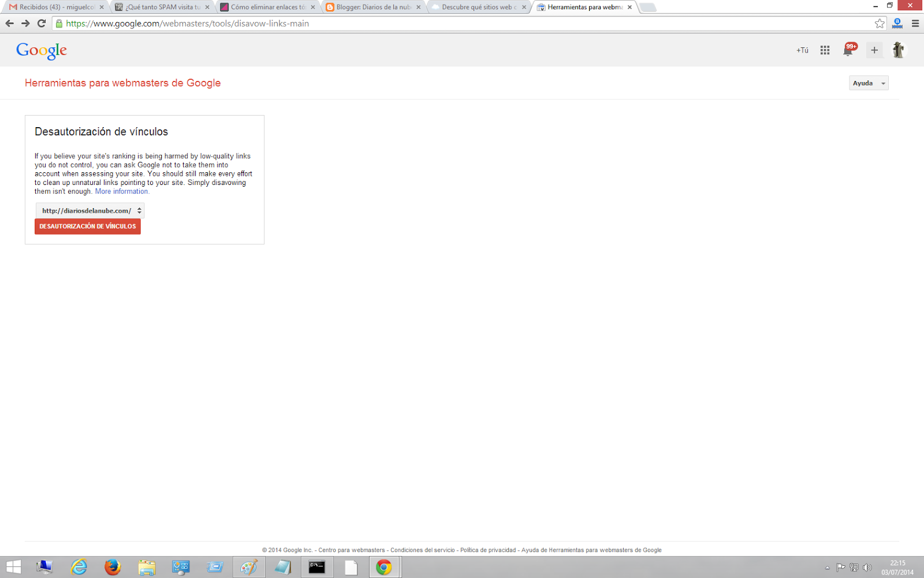This screenshot has width=924, height=578.
Task: Close the Blogger Diarios de la nube tab
Action: coord(419,8)
